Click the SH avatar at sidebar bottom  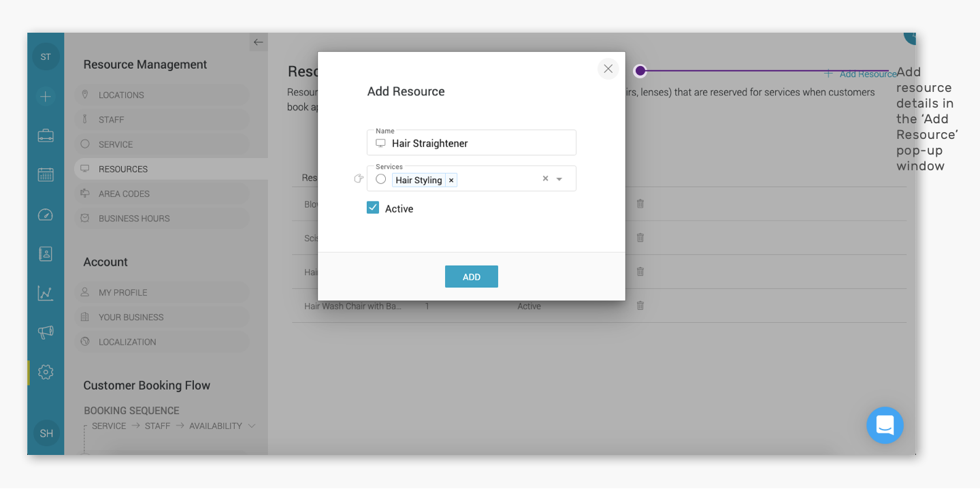46,433
